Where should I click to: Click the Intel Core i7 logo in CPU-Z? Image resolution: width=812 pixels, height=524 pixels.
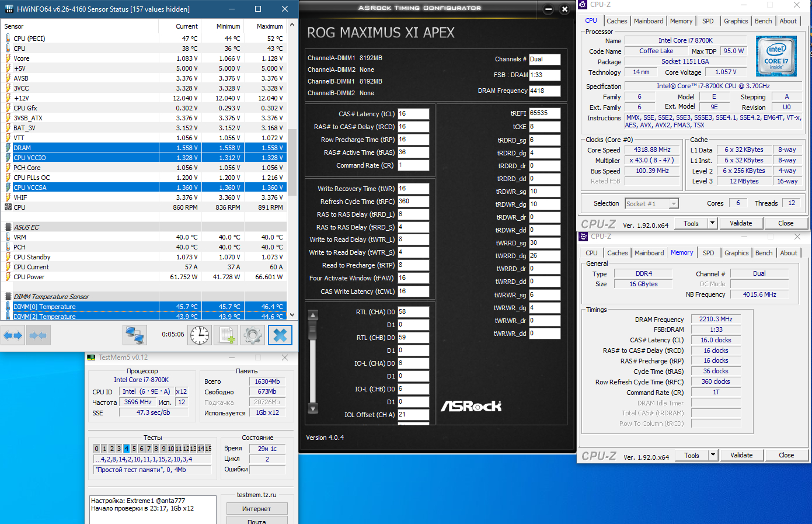tap(776, 56)
